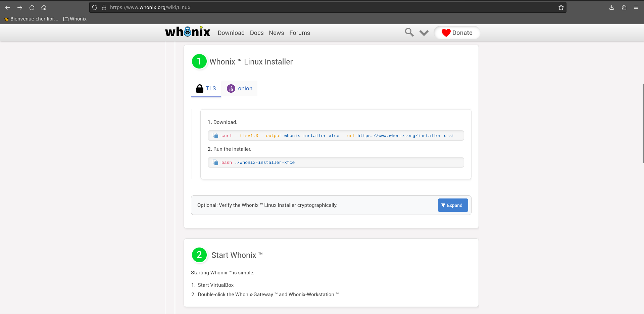Viewport: 644px width, 314px height.
Task: Click the 'bash ./whonix-installer-xfce' command text
Action: 258,163
